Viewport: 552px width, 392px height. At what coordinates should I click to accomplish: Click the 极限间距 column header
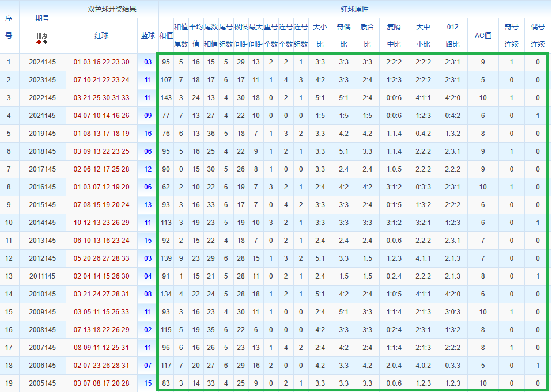tap(241, 36)
